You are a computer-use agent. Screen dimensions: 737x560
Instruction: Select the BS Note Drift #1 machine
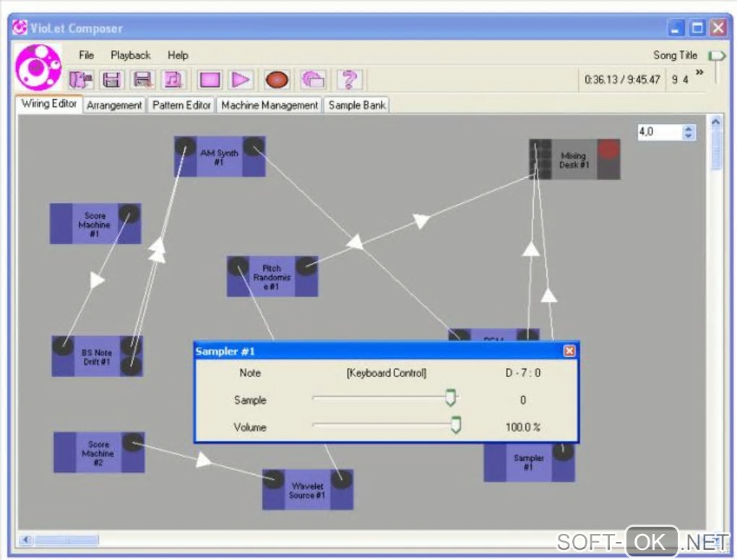(97, 356)
